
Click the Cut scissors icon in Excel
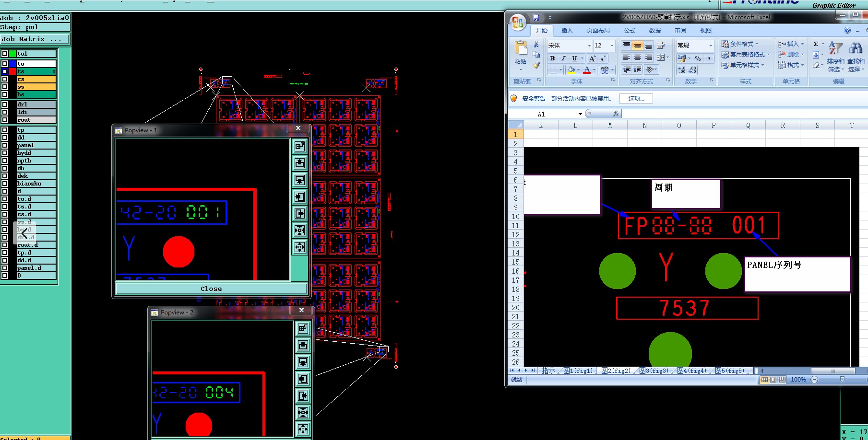536,45
